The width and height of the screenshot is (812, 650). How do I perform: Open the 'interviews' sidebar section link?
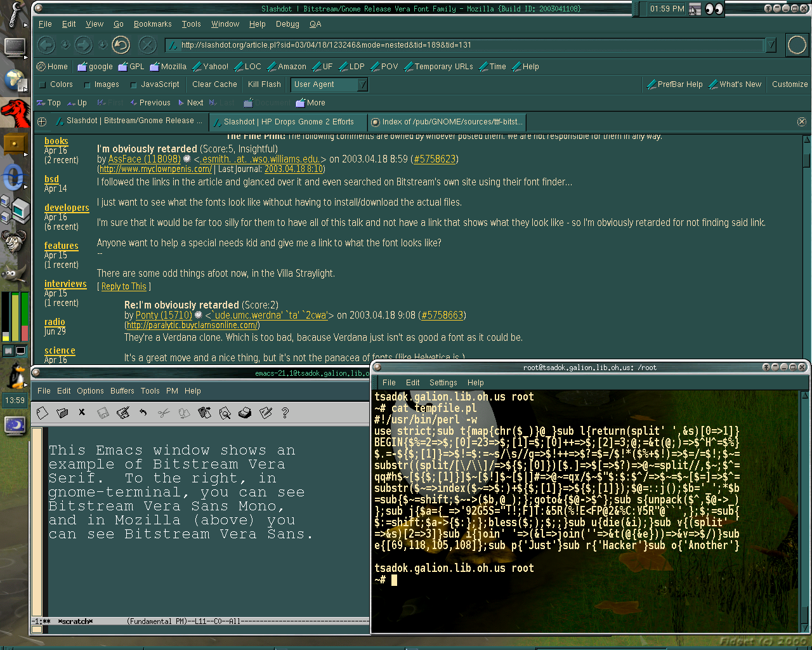(x=65, y=284)
